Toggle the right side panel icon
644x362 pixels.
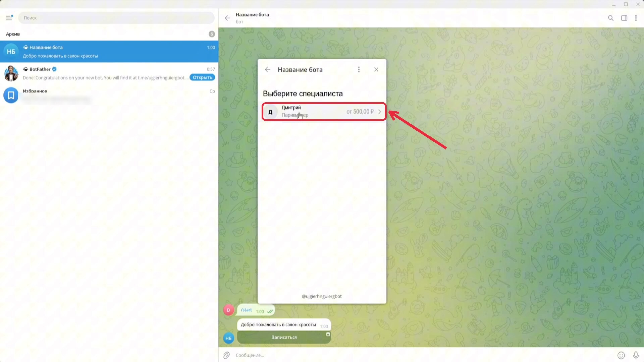click(x=624, y=18)
